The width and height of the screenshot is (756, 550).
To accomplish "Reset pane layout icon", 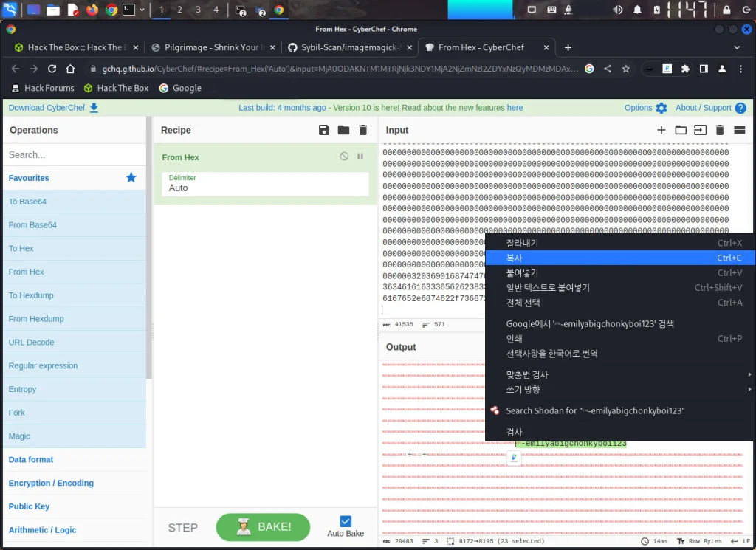I will pyautogui.click(x=740, y=130).
